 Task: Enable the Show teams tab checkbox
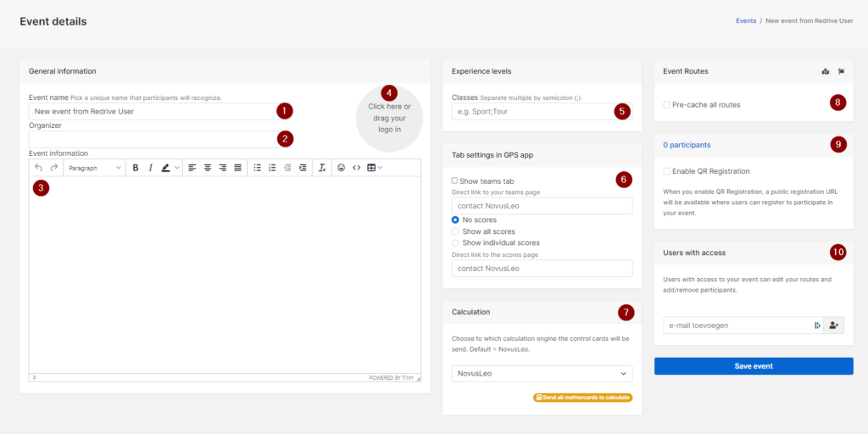coord(455,181)
